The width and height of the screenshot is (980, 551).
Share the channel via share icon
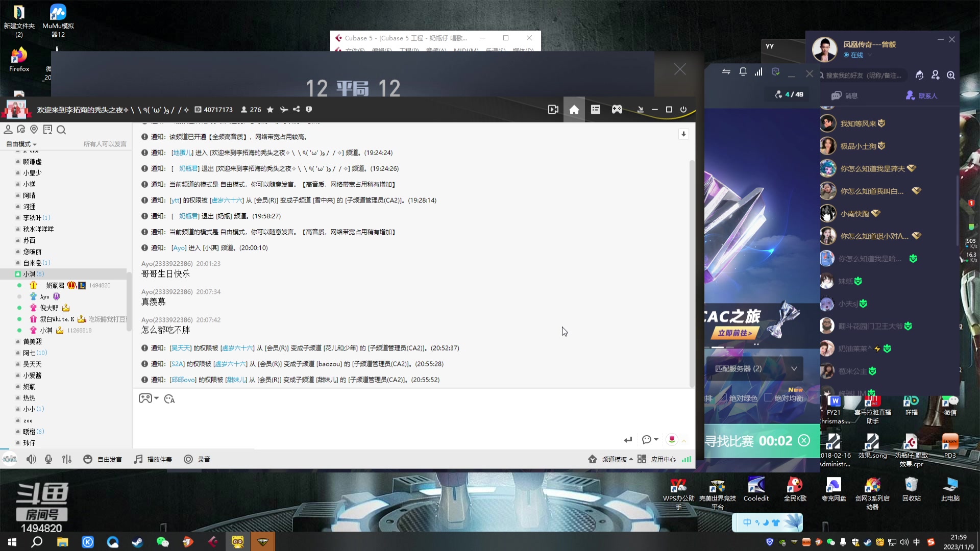[x=296, y=109]
